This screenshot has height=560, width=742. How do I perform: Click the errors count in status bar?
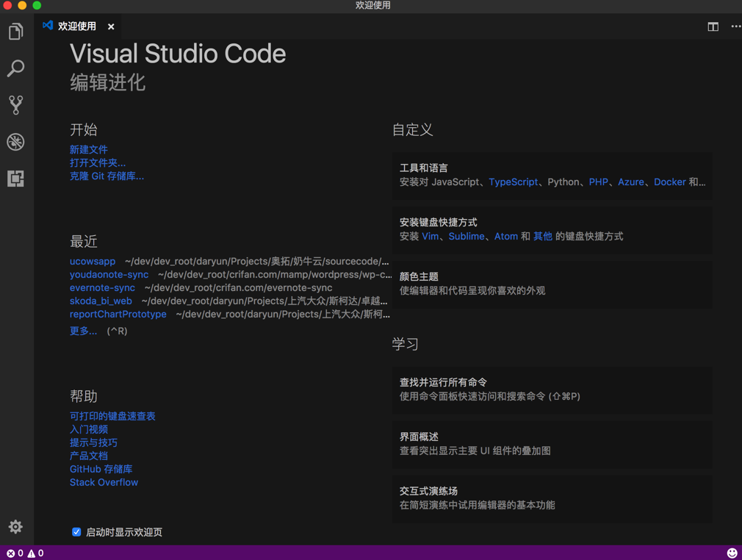(15, 553)
